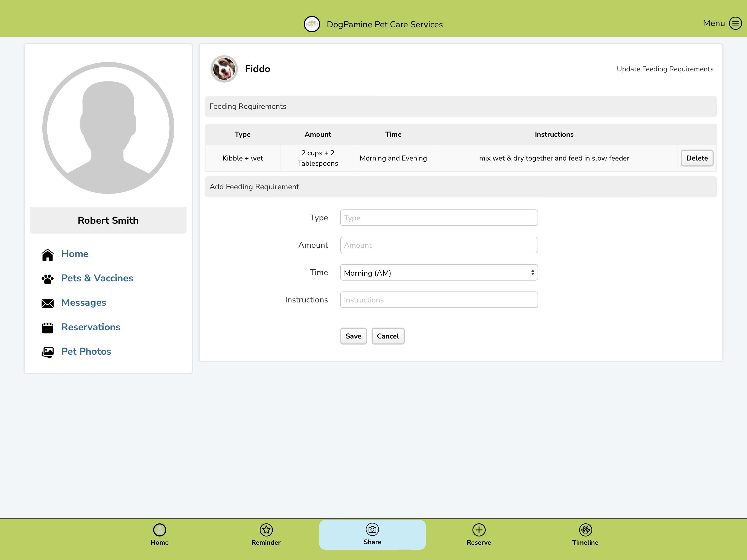Click the Feeding Requirements section header
The width and height of the screenshot is (747, 560).
tap(461, 106)
